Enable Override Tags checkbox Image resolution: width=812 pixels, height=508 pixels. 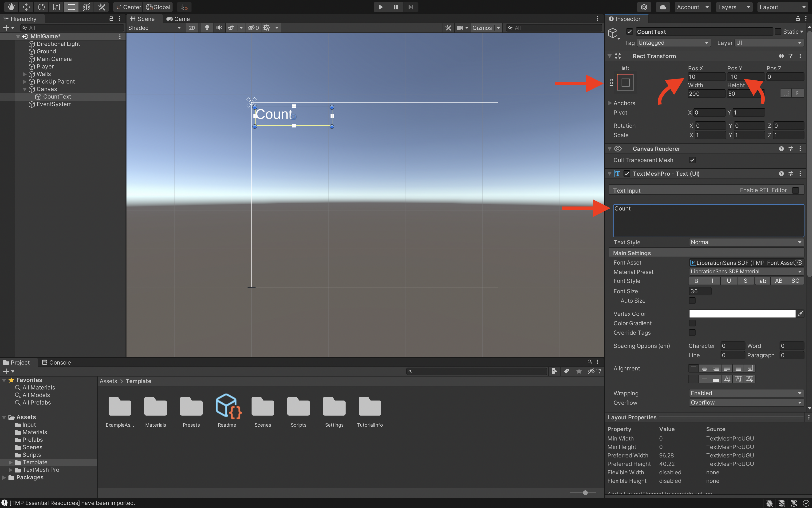692,332
